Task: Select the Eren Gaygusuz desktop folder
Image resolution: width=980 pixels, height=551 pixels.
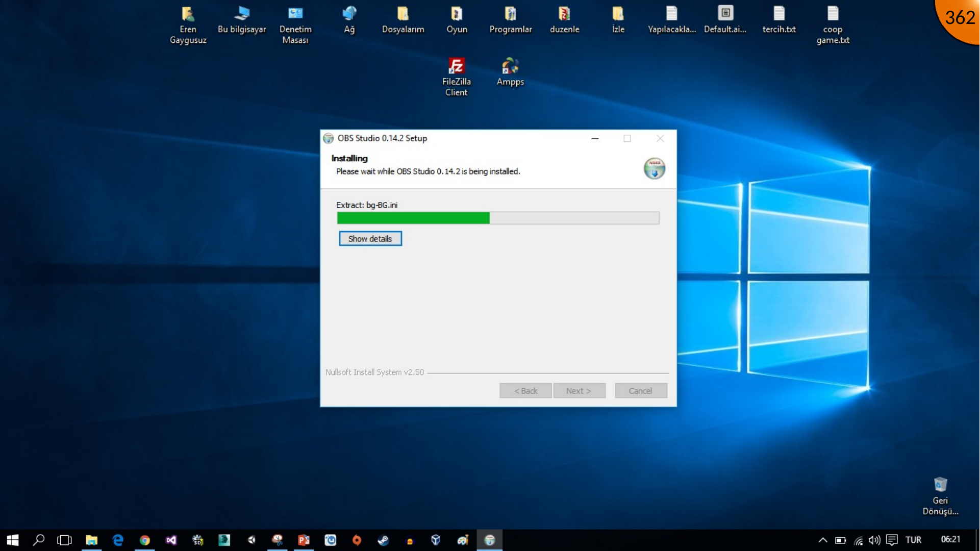Action: (x=188, y=25)
